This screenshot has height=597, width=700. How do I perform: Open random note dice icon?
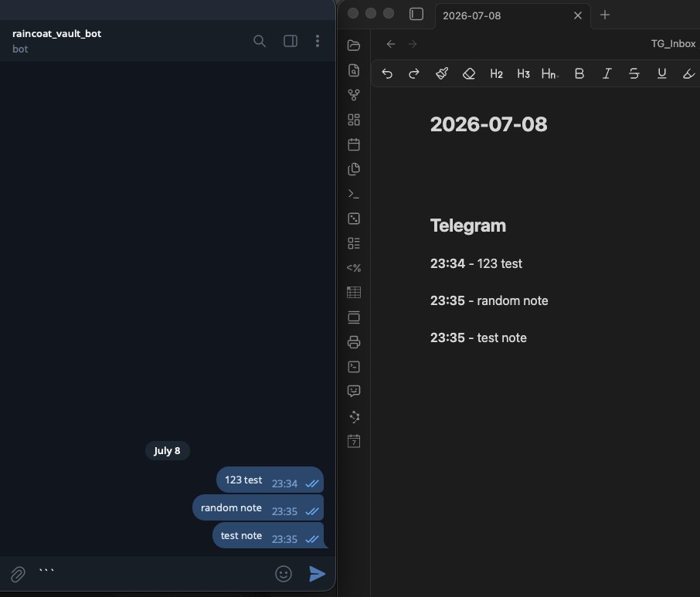click(x=354, y=219)
